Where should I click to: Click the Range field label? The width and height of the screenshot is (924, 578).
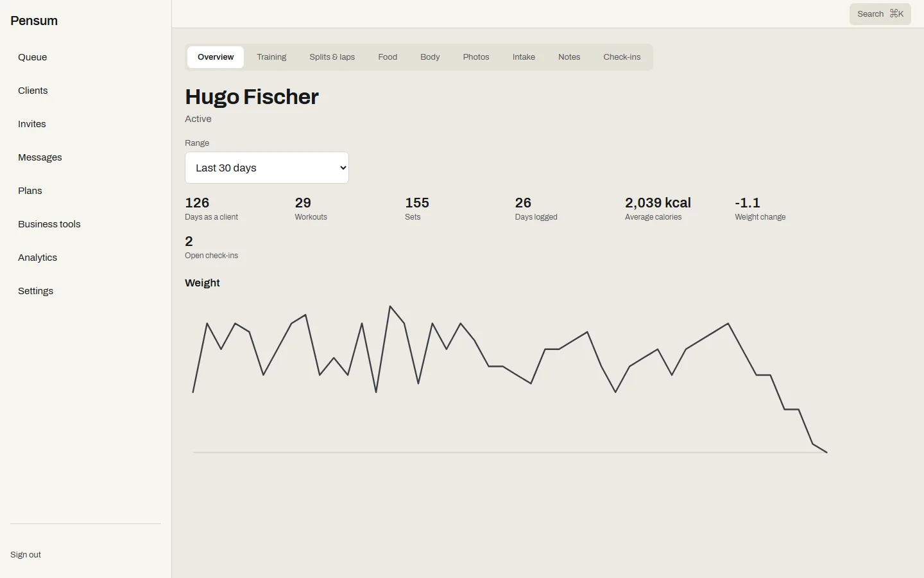pyautogui.click(x=197, y=143)
